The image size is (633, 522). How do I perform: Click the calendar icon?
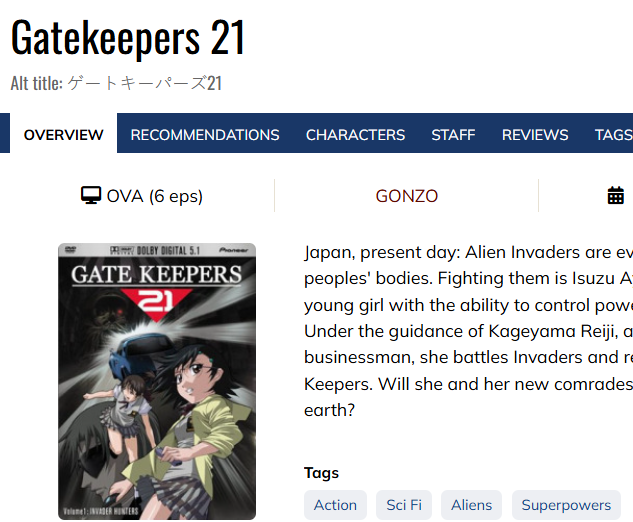point(616,195)
